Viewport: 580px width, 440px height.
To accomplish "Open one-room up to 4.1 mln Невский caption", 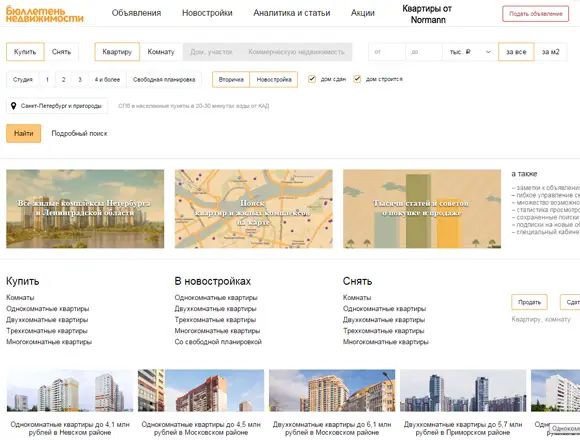I will click(x=70, y=429).
